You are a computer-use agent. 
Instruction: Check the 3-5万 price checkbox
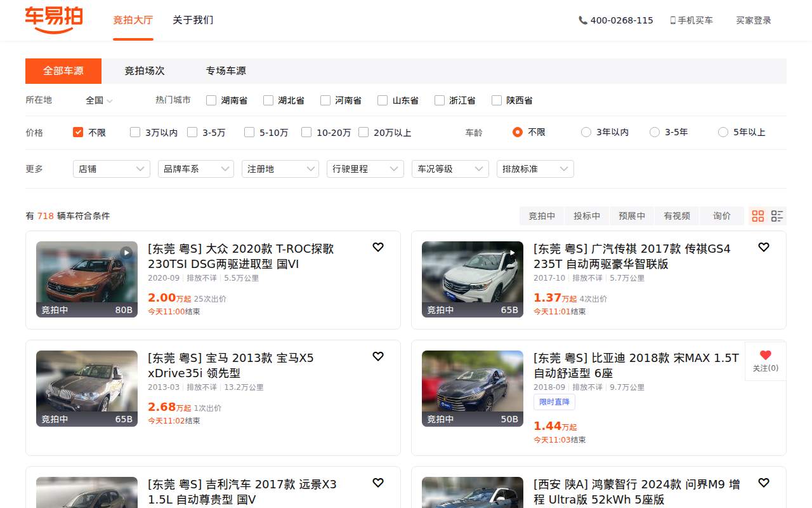(x=192, y=132)
